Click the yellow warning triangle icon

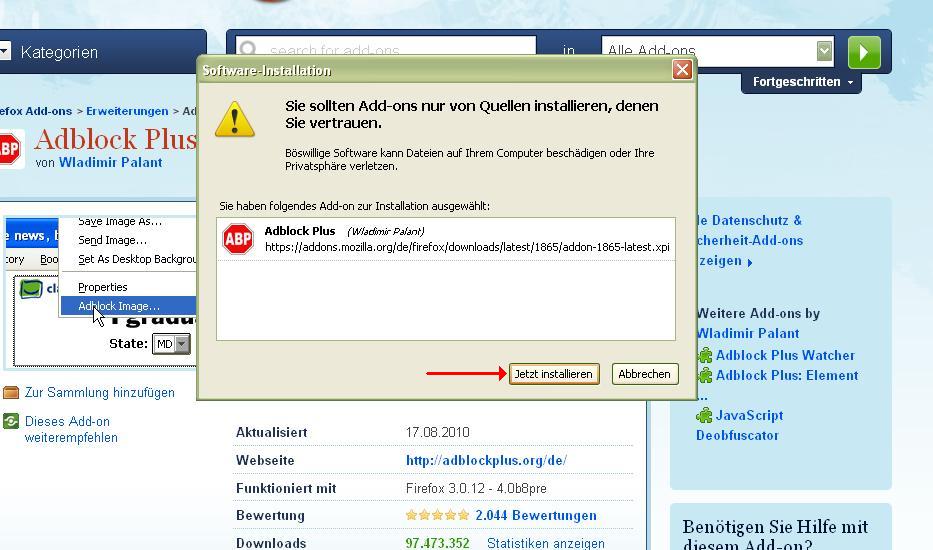coord(235,119)
